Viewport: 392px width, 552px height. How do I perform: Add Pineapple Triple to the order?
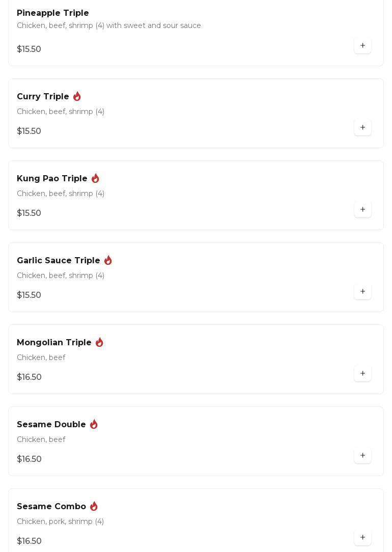pyautogui.click(x=362, y=46)
